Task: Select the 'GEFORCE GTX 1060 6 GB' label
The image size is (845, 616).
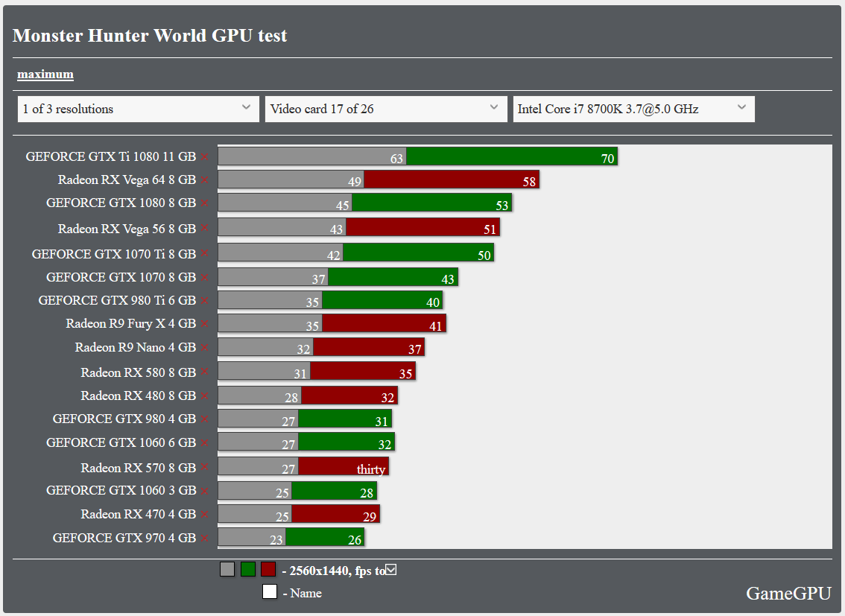Action: 121,442
